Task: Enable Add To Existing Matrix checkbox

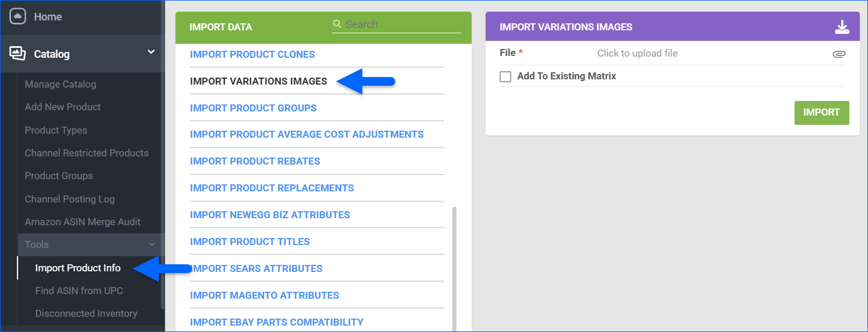Action: [x=505, y=76]
